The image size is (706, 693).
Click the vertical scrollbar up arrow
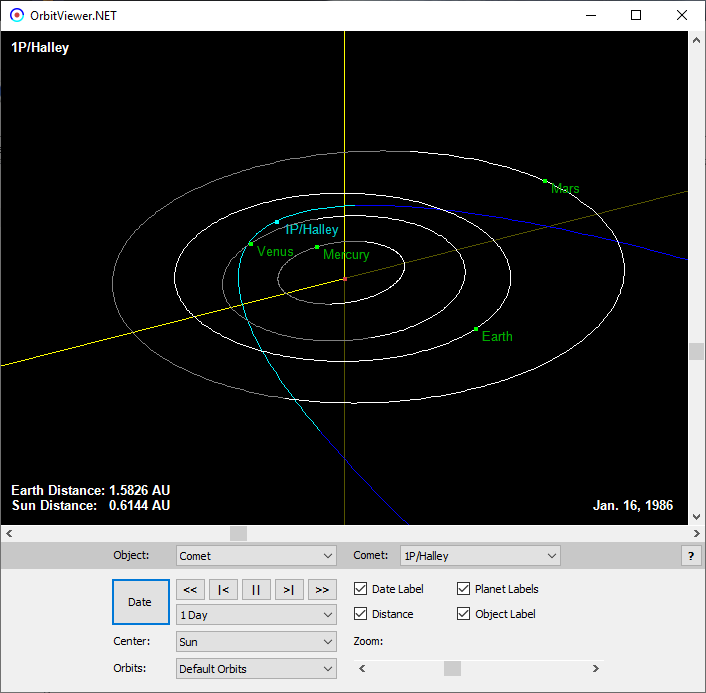(x=697, y=40)
